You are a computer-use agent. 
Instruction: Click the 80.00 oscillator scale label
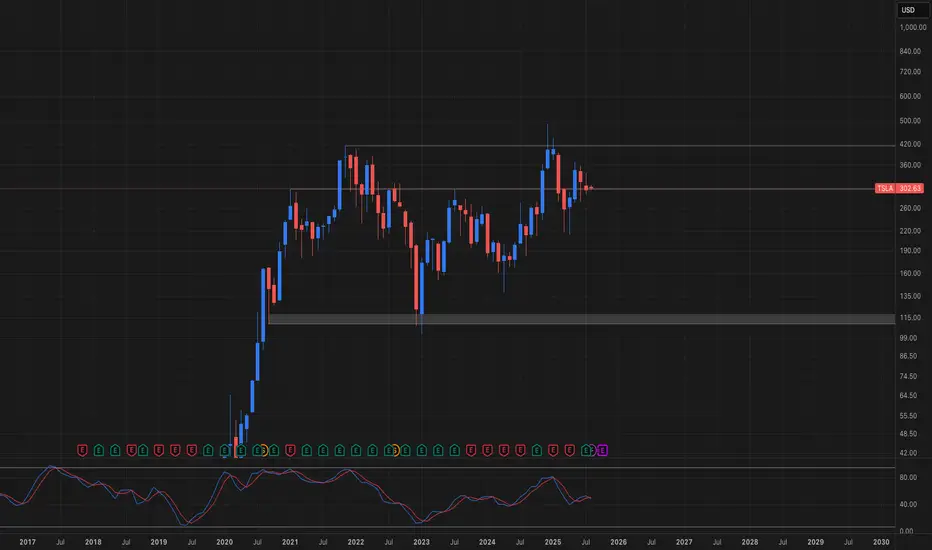point(908,477)
